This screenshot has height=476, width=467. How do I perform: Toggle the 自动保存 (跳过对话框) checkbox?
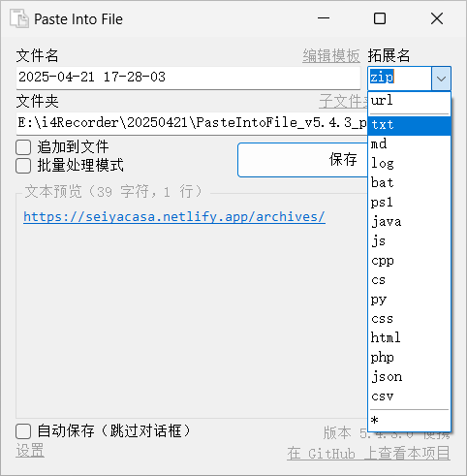[x=23, y=431]
